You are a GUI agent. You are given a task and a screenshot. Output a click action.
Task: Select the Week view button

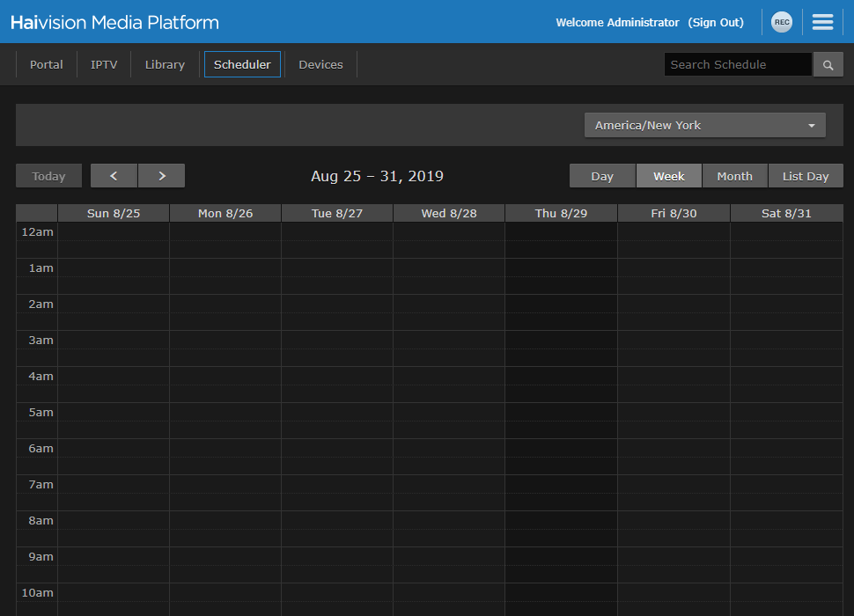(668, 175)
